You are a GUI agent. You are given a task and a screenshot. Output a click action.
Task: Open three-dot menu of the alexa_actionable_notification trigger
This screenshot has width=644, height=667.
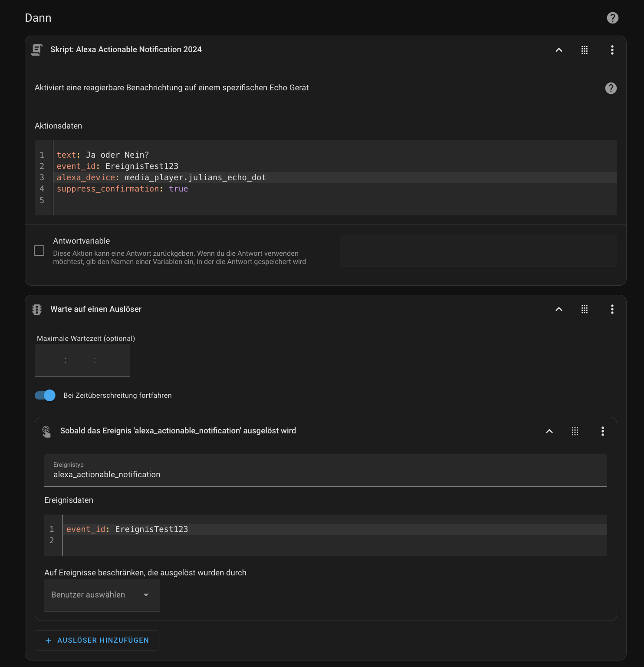[x=602, y=431]
